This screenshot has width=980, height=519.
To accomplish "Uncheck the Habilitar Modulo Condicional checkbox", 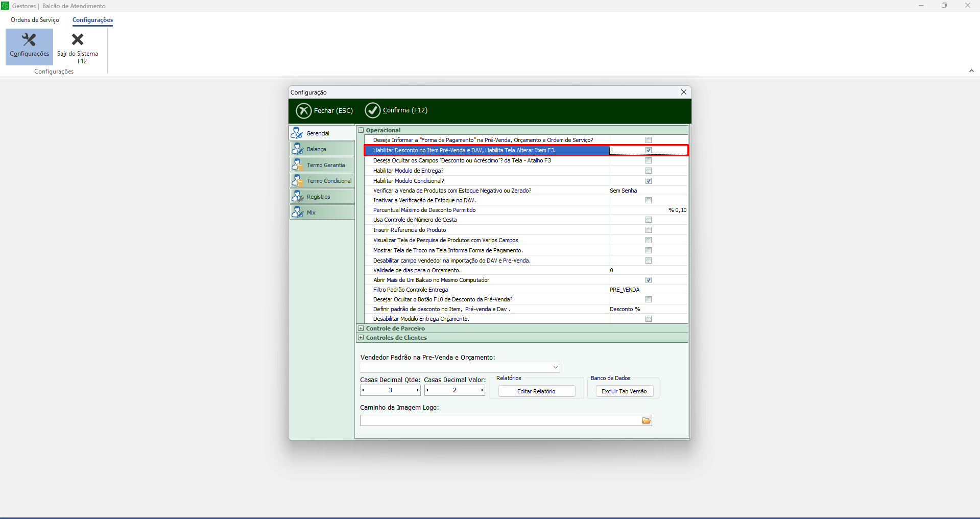I will coord(649,181).
